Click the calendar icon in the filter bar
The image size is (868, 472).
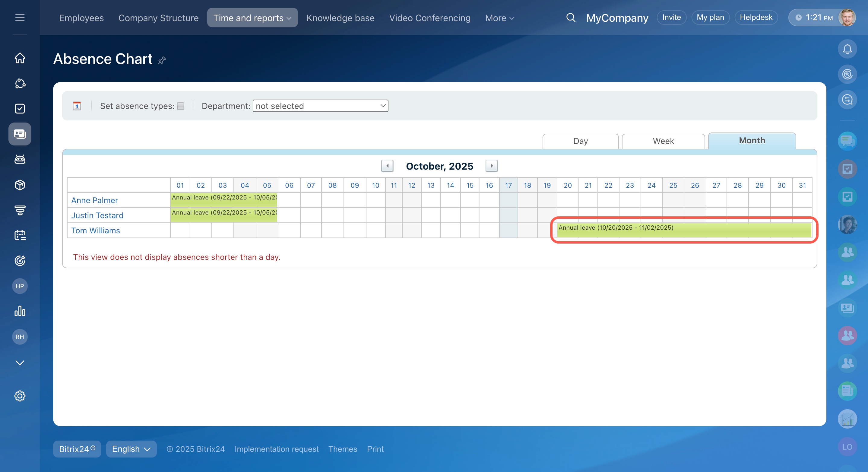click(77, 106)
